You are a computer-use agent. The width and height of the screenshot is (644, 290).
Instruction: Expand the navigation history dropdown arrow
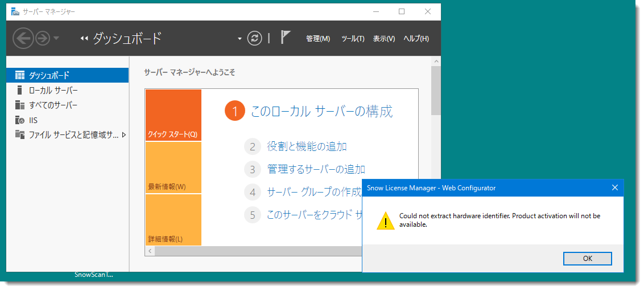pyautogui.click(x=56, y=38)
